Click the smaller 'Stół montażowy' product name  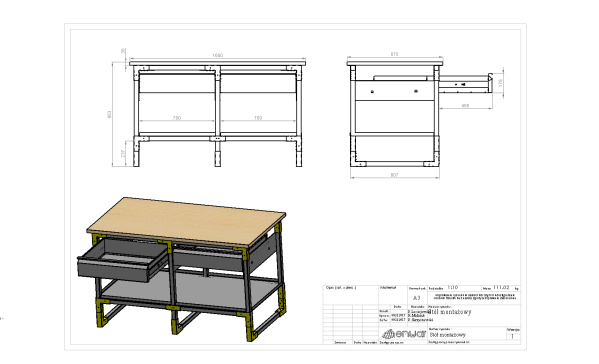[448, 335]
